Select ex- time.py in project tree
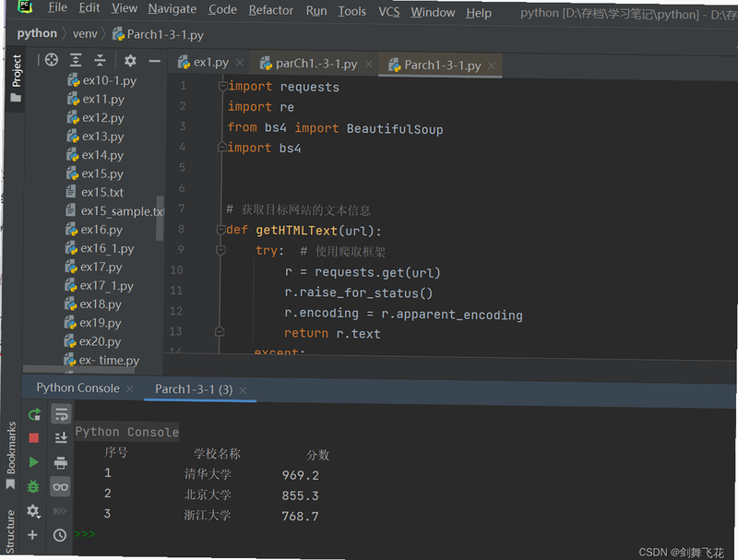The image size is (738, 560). (x=101, y=360)
